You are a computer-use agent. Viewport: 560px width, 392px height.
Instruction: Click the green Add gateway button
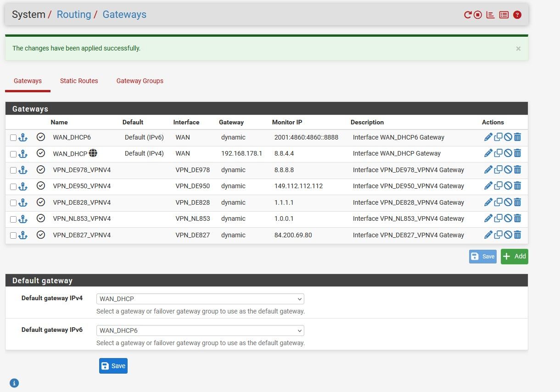[x=514, y=257]
